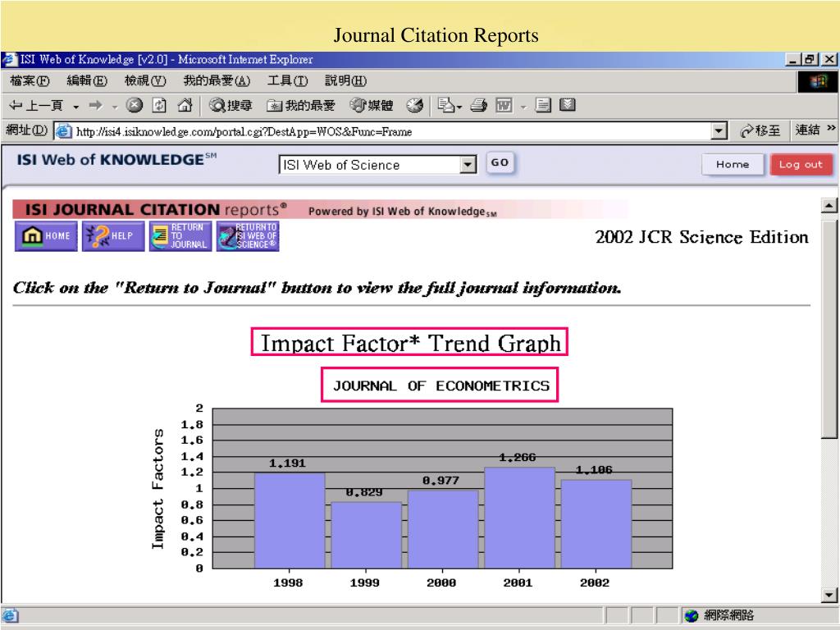The image size is (840, 630).
Task: Click the 'JOURNAL OF ECONOMETRICS' title text
Action: [441, 386]
